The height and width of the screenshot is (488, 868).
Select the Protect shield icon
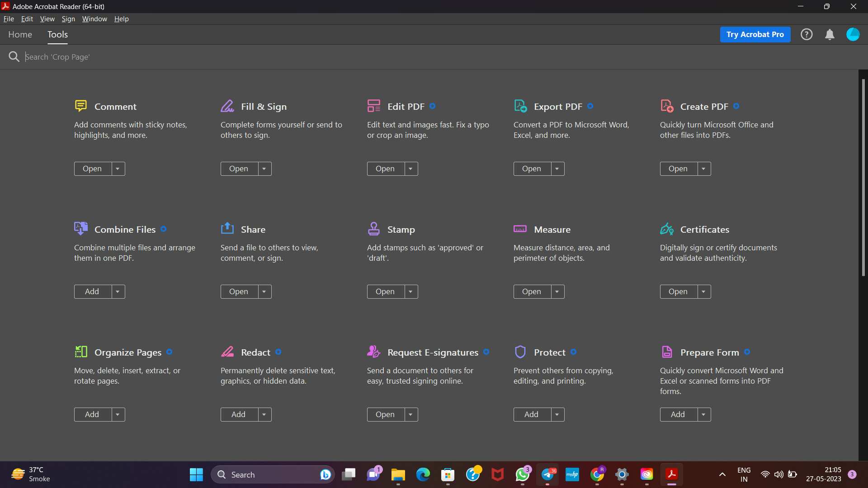point(520,352)
